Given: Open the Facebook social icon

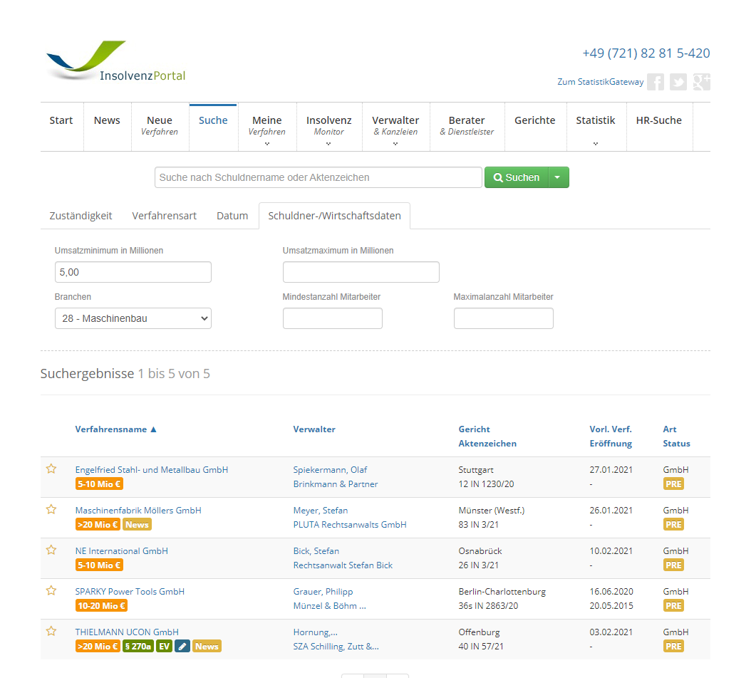Looking at the screenshot, I should (656, 82).
